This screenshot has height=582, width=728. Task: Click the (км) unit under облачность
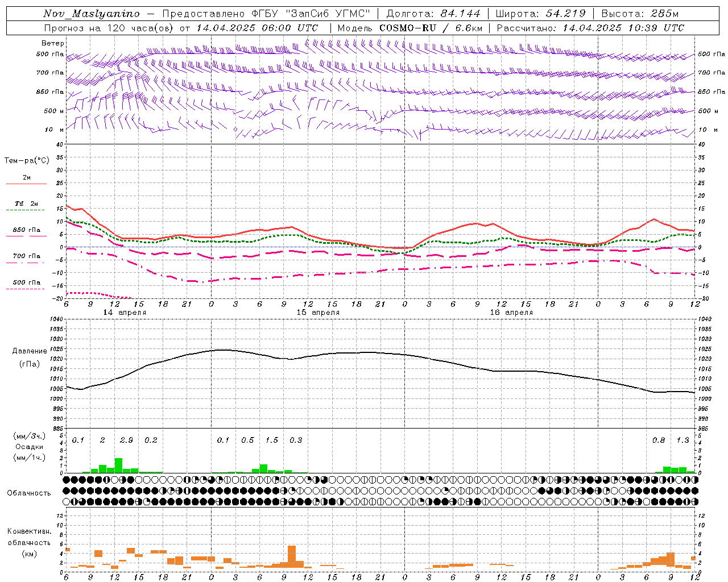click(x=29, y=554)
